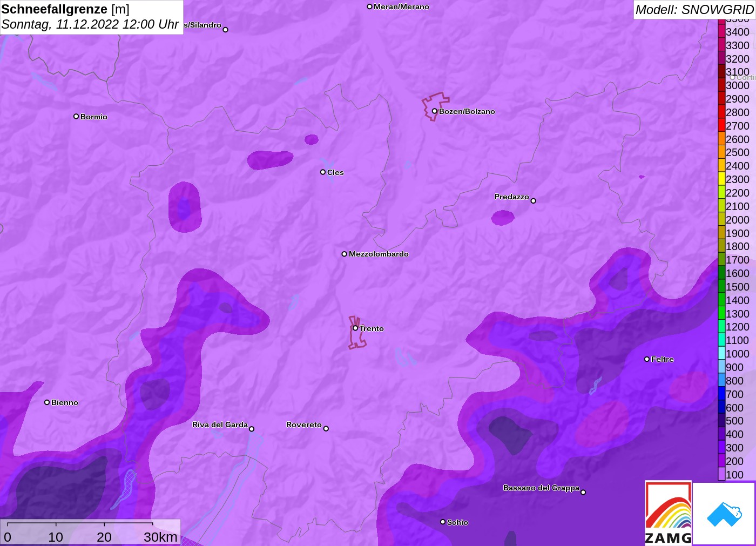Click the 3000 legend value
756x546 pixels.
(x=738, y=85)
